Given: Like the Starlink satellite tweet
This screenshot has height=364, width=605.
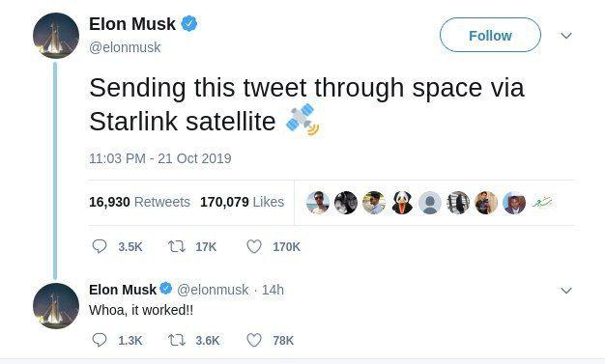Looking at the screenshot, I should pyautogui.click(x=254, y=246).
